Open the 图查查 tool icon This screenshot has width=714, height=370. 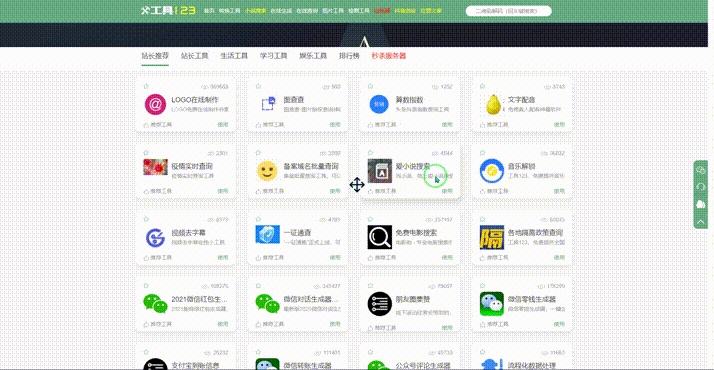coord(268,104)
